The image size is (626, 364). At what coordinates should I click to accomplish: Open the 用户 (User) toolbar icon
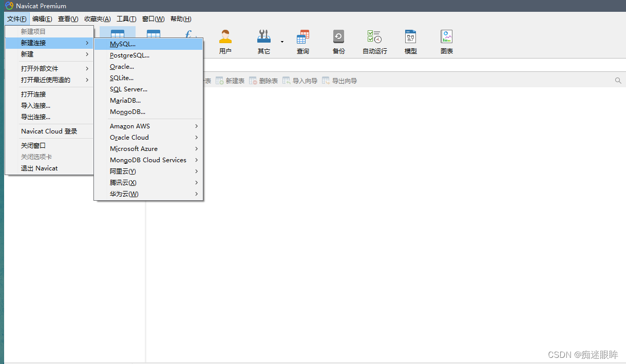point(225,42)
